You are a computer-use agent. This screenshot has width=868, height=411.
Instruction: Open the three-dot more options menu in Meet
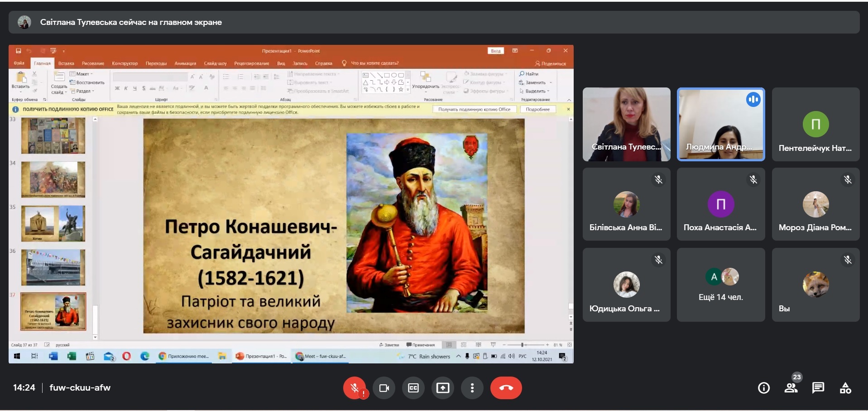click(x=472, y=388)
